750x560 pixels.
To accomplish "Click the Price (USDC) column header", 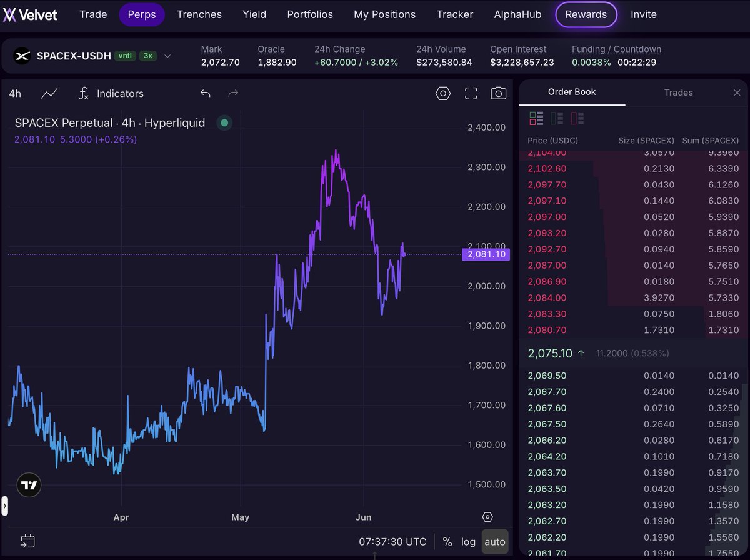I will (552, 140).
